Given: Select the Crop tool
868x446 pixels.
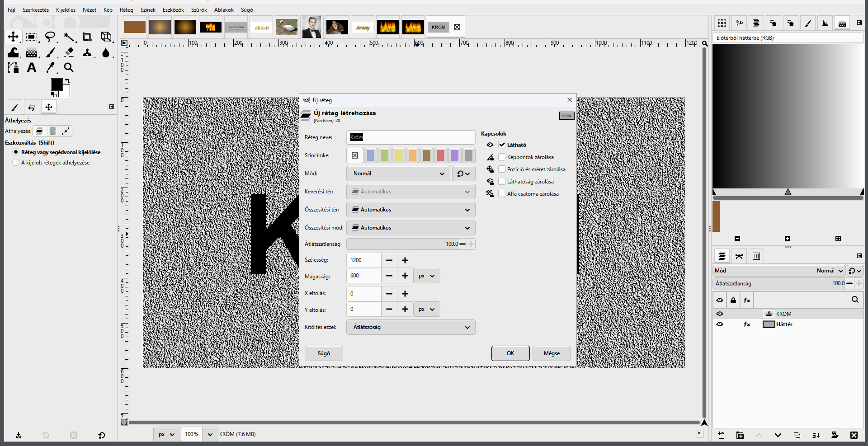Looking at the screenshot, I should pos(87,37).
